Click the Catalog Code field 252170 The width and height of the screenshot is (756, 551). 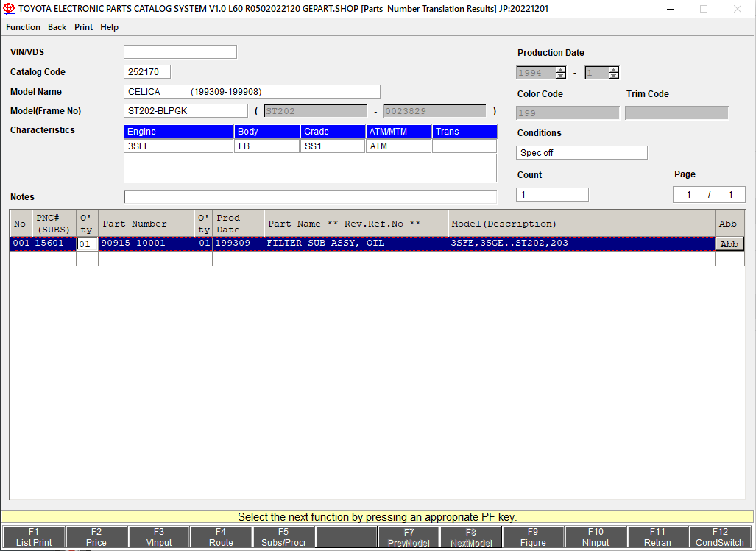[x=147, y=72]
